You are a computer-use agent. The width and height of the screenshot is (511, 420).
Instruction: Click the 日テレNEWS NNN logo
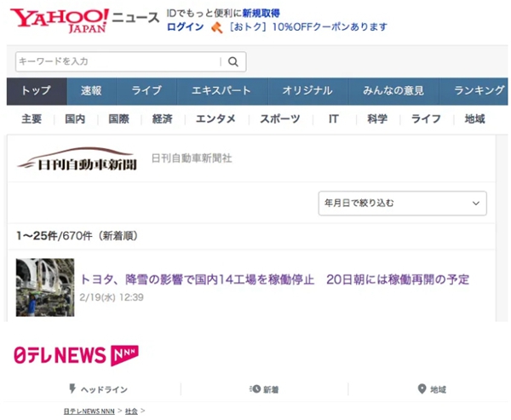pos(77,355)
